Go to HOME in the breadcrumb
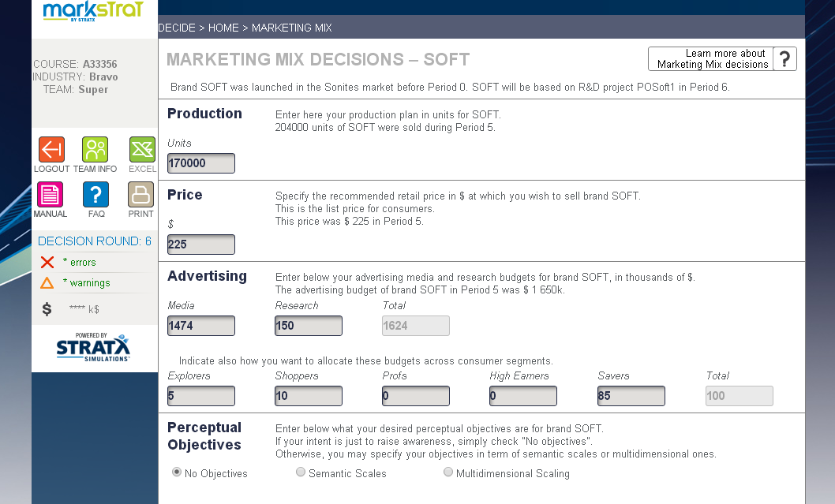 [x=223, y=28]
